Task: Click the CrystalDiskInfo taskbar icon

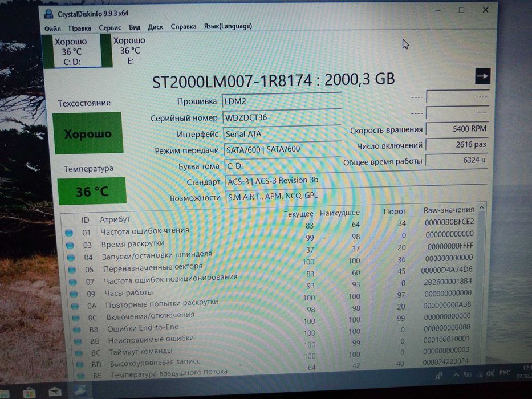Action: coord(80,390)
